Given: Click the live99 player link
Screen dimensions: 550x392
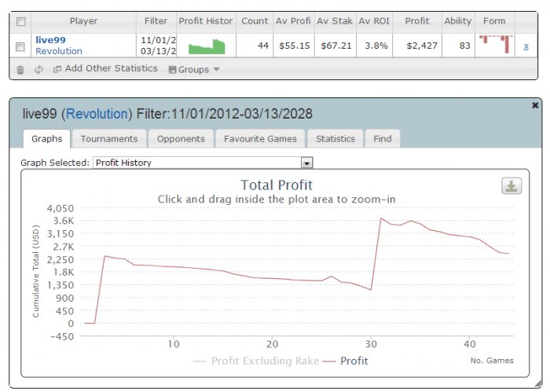Looking at the screenshot, I should click(50, 40).
